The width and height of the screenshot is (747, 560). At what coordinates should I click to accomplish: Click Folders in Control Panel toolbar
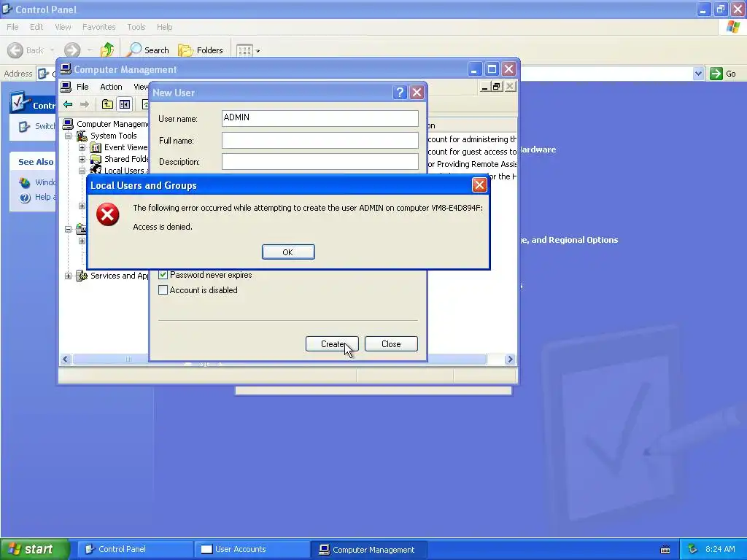[x=201, y=50]
